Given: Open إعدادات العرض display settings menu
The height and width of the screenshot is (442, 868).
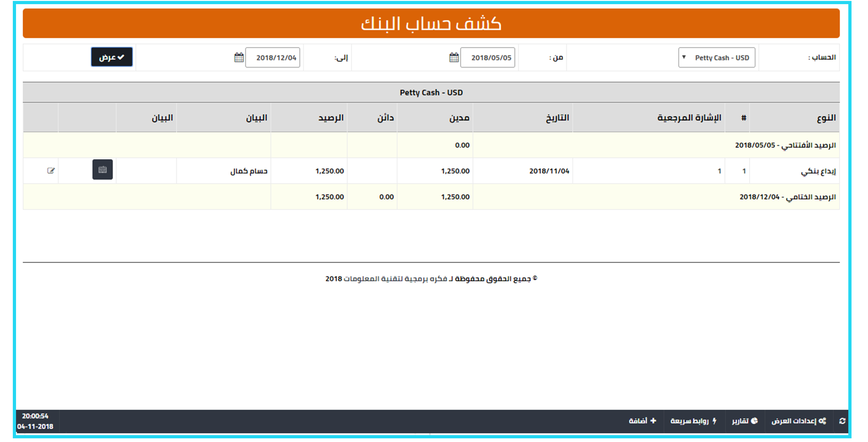Looking at the screenshot, I should 799,421.
